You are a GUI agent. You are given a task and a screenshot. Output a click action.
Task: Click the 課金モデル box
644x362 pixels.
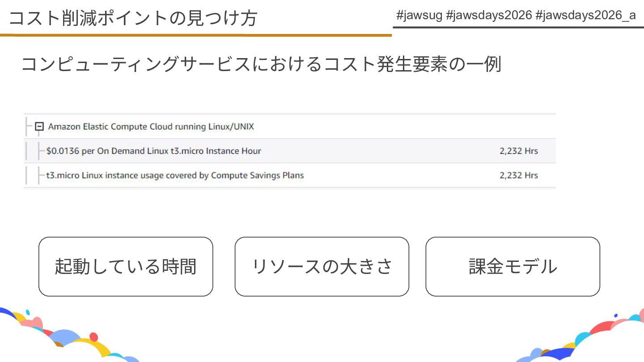(x=513, y=266)
